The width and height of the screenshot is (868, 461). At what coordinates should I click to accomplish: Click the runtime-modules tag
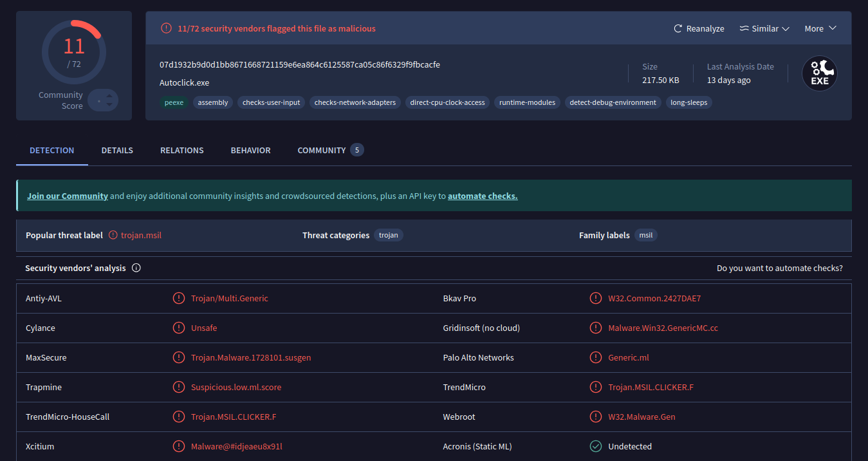tap(528, 102)
